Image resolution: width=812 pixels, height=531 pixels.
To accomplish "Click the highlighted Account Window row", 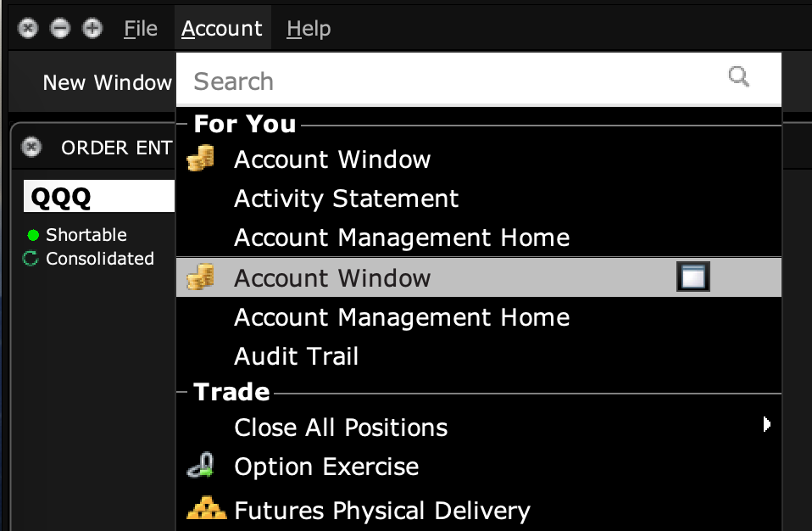I will coord(381,277).
